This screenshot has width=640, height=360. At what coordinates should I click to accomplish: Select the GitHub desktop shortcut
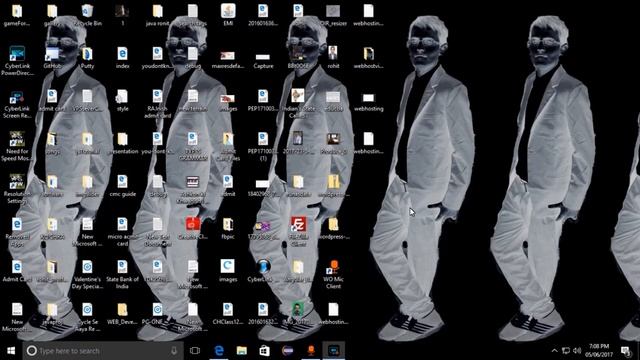(52, 57)
